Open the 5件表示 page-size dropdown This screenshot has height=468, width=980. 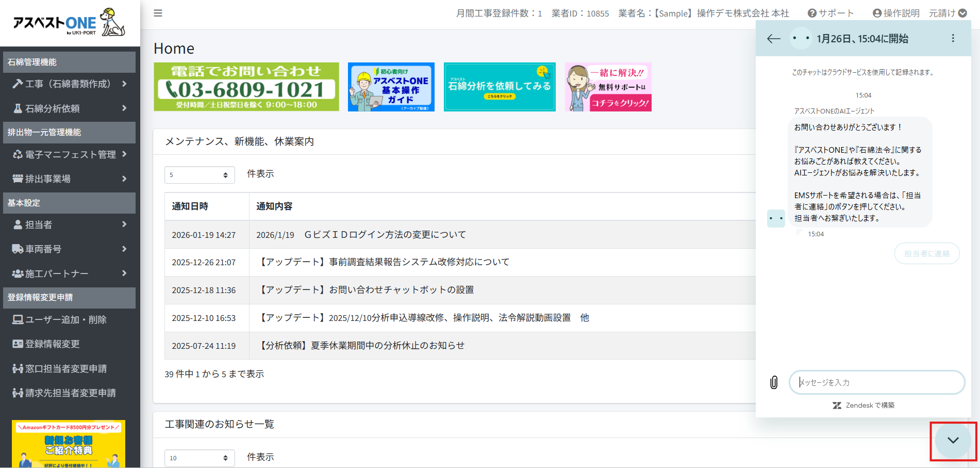(200, 175)
